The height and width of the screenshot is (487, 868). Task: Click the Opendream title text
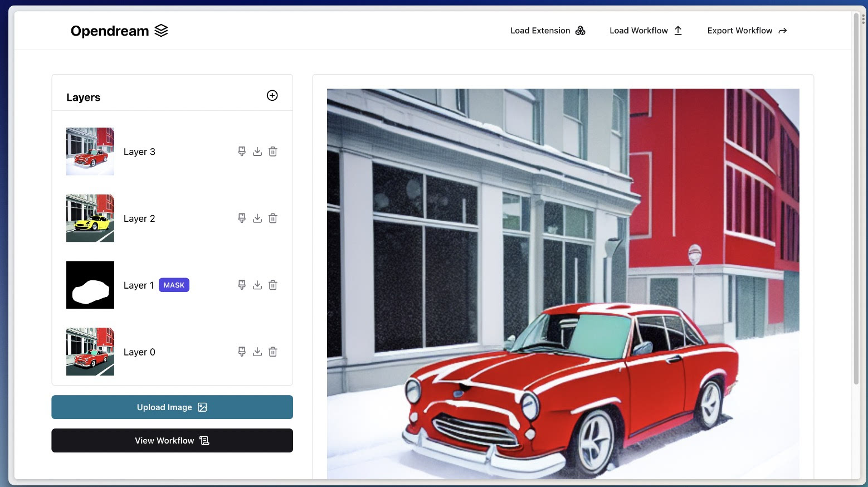click(x=110, y=31)
